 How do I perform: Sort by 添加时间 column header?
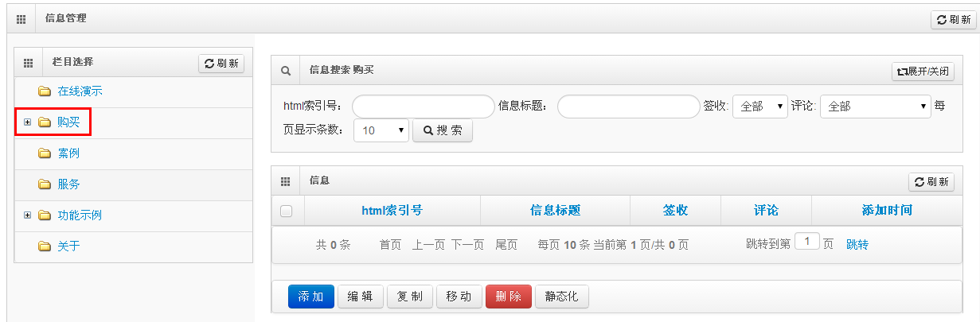(x=887, y=211)
